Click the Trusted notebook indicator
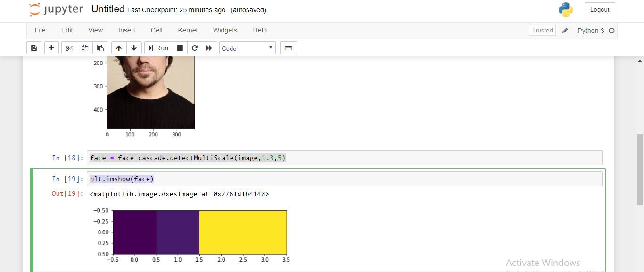 542,31
